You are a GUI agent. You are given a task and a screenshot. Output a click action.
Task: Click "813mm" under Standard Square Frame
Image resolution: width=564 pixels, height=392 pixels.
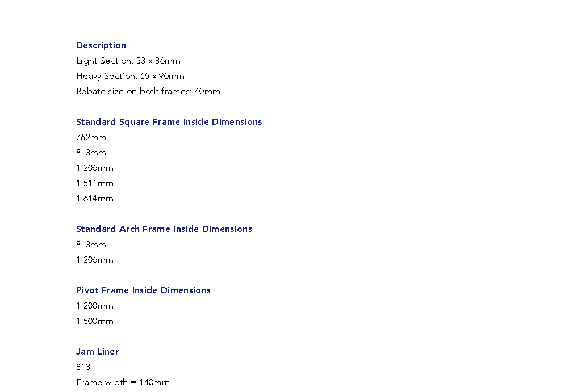(91, 153)
